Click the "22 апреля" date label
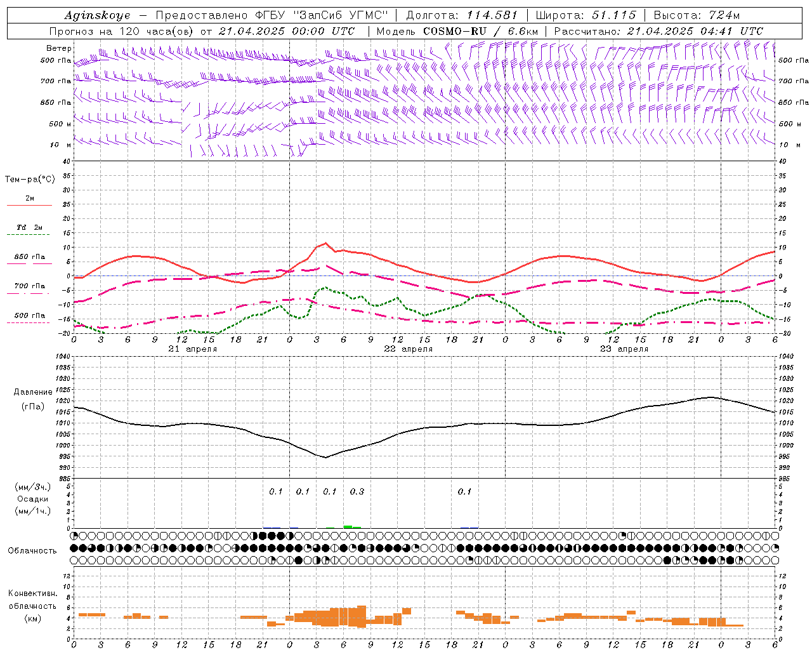 (408, 348)
